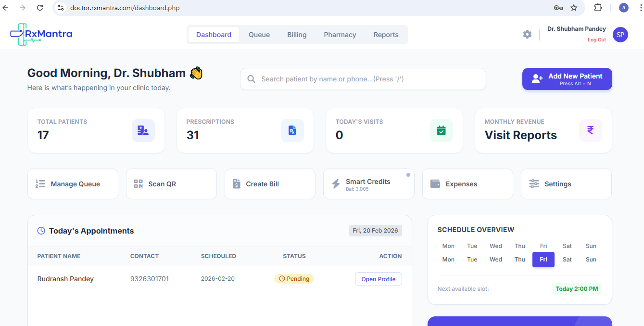The width and height of the screenshot is (644, 326).
Task: Select highlighted Fri in Schedule Overview
Action: pos(543,260)
